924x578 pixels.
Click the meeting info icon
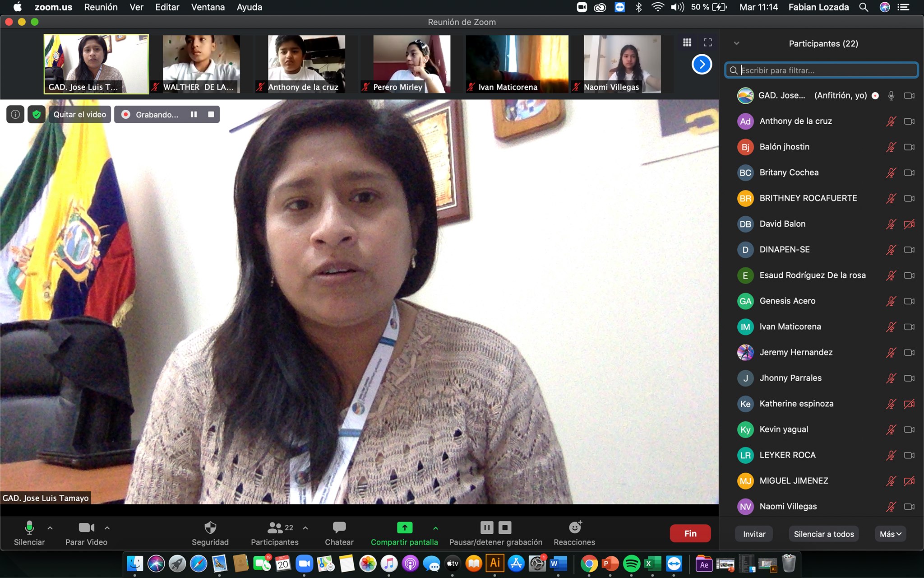click(15, 115)
